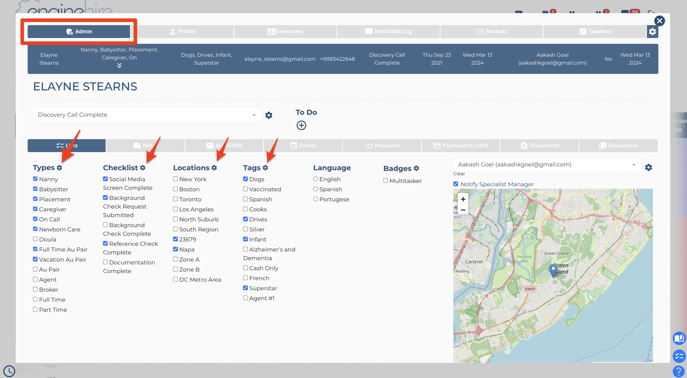Open the Discovery Call Complete status dropdown
The width and height of the screenshot is (687, 378).
pyautogui.click(x=147, y=115)
